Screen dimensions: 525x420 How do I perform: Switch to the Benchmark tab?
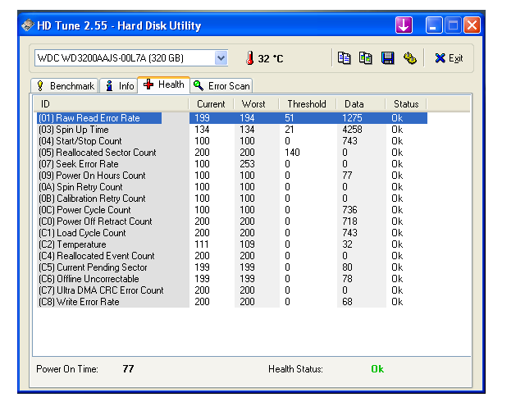pos(65,86)
